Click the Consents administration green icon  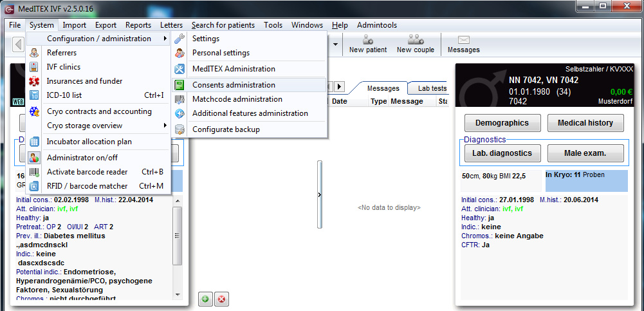click(x=180, y=85)
